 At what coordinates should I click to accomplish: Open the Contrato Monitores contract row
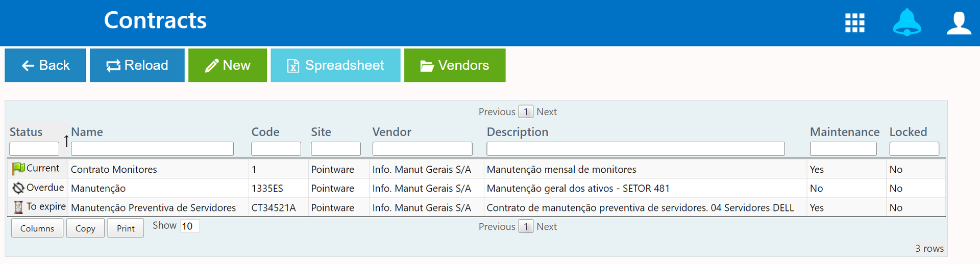(114, 169)
